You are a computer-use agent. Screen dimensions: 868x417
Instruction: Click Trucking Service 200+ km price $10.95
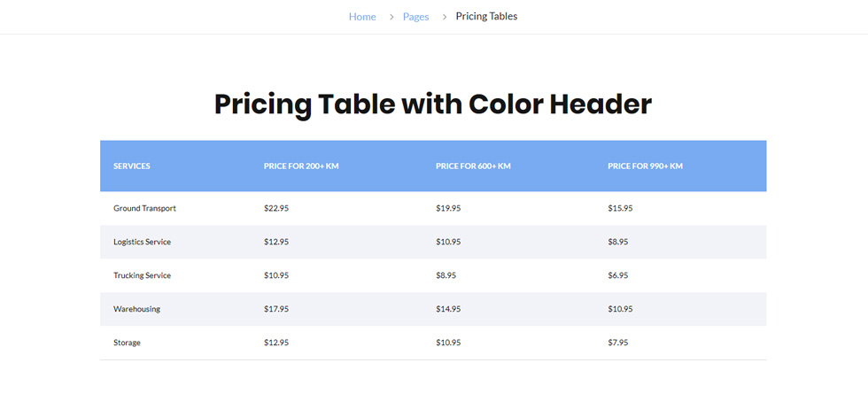pyautogui.click(x=276, y=275)
